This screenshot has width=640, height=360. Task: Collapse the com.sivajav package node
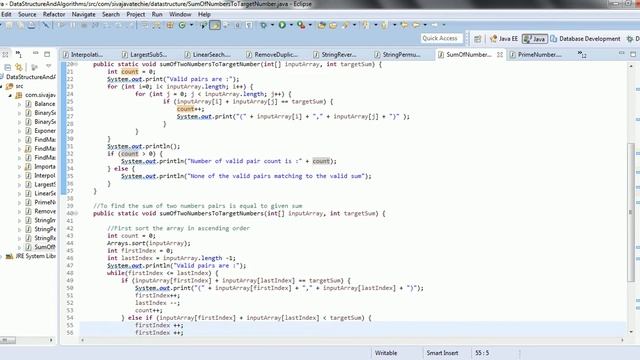click(x=10, y=95)
